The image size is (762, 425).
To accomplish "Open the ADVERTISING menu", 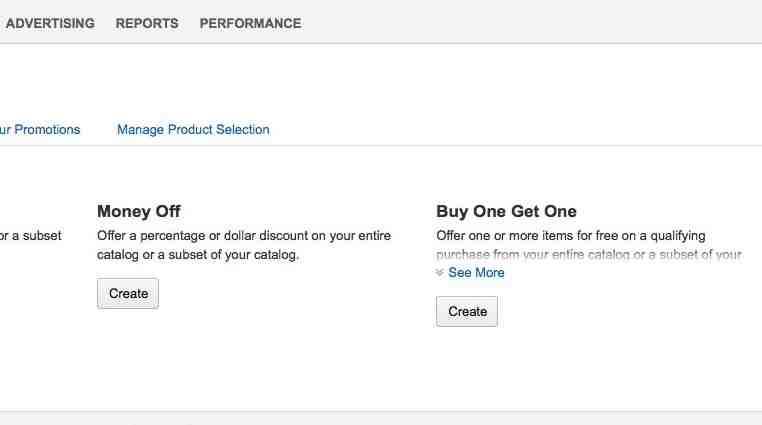I will pyautogui.click(x=50, y=23).
